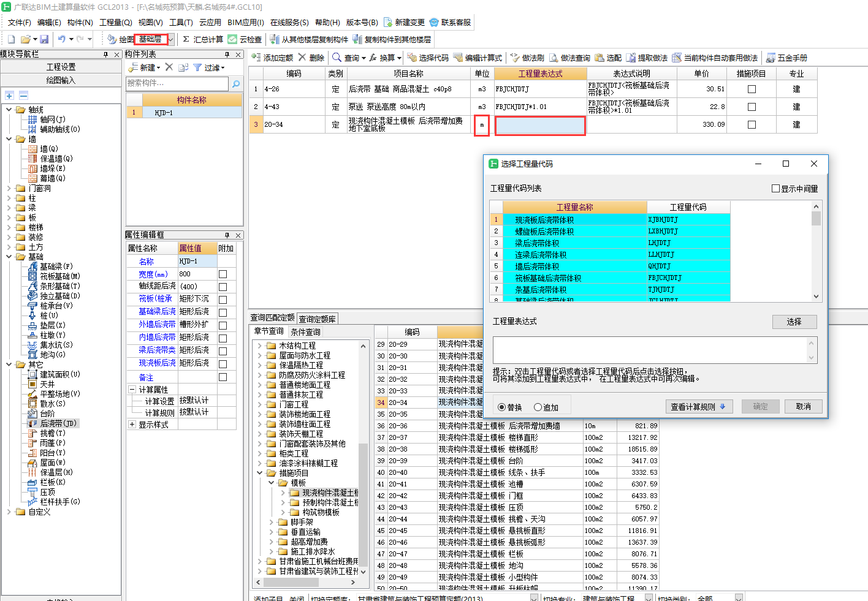Click 添加定额 add quota tool
Screen dimensions: 868x601
[x=273, y=58]
